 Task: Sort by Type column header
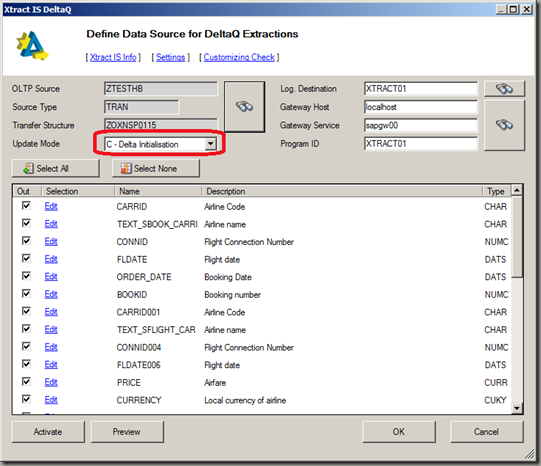(x=496, y=191)
